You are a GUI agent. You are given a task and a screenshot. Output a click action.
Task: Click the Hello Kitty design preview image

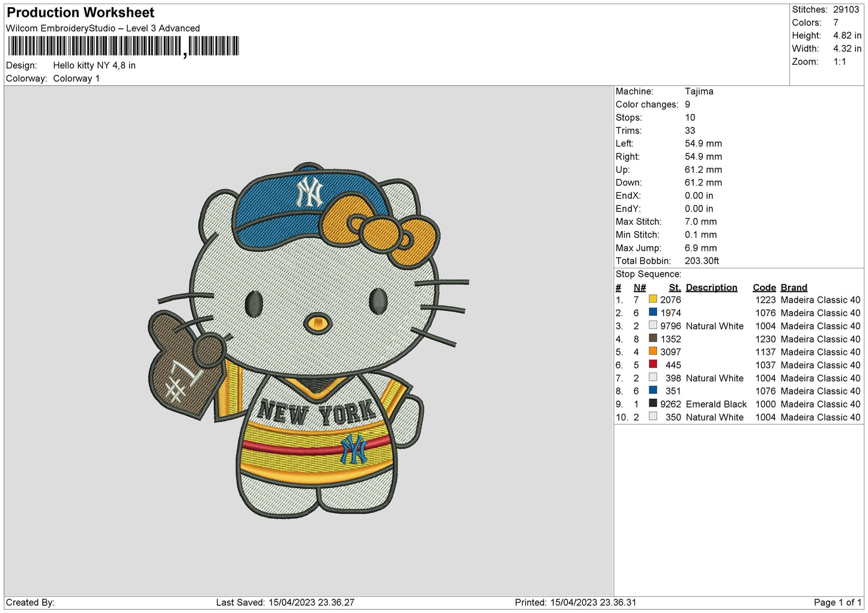(308, 340)
